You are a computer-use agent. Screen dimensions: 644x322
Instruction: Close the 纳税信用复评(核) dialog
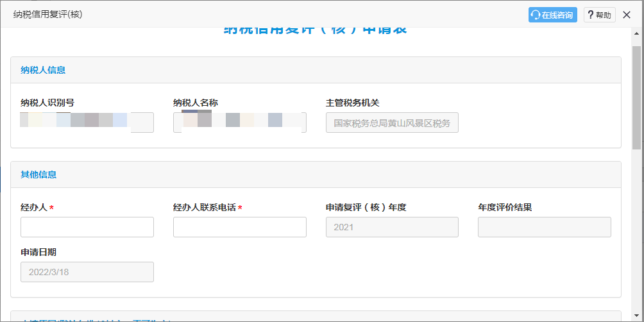pyautogui.click(x=627, y=15)
